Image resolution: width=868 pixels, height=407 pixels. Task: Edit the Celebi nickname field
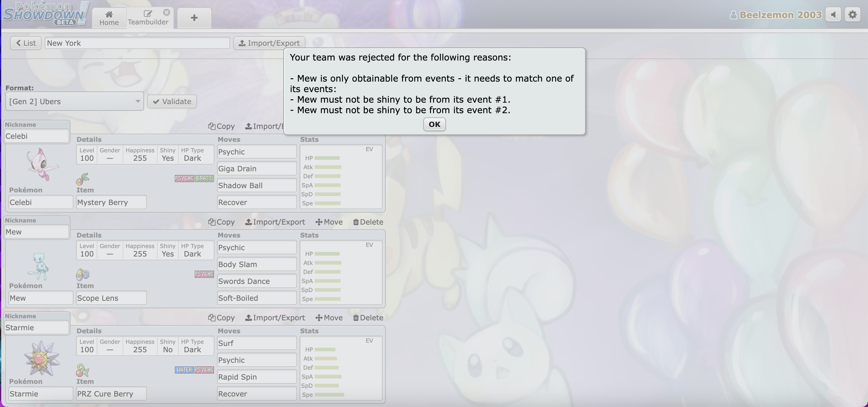click(37, 136)
